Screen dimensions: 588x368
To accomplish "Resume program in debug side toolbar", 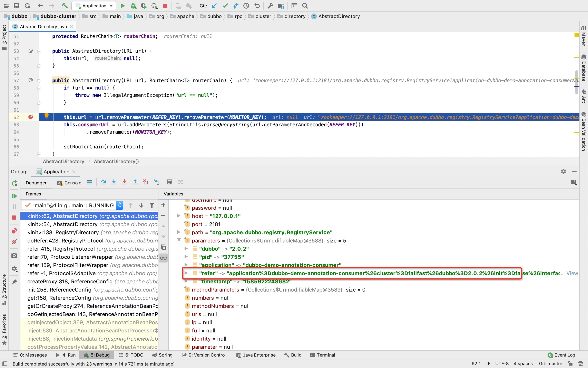I will 14,196.
